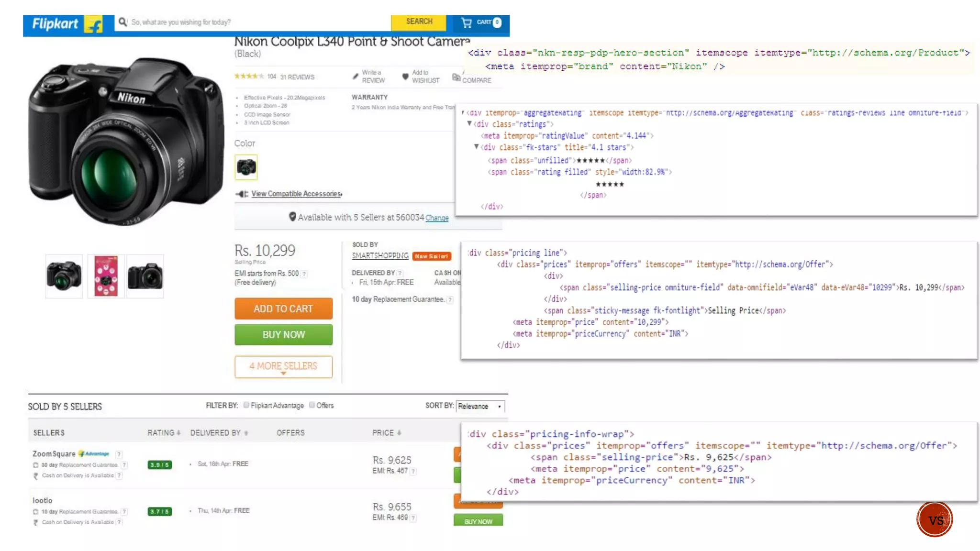Select the pink accessories thumbnail image
Image resolution: width=980 pixels, height=551 pixels.
[x=106, y=276]
